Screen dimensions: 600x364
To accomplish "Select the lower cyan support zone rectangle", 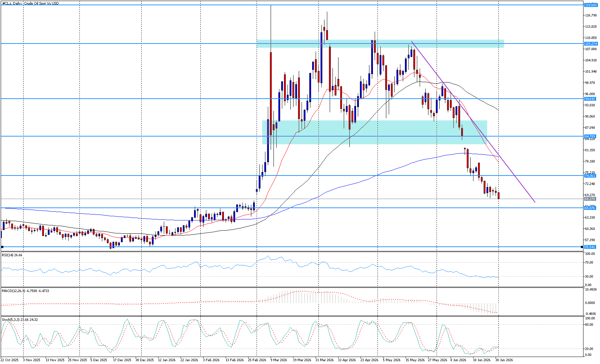I will coord(375,132).
